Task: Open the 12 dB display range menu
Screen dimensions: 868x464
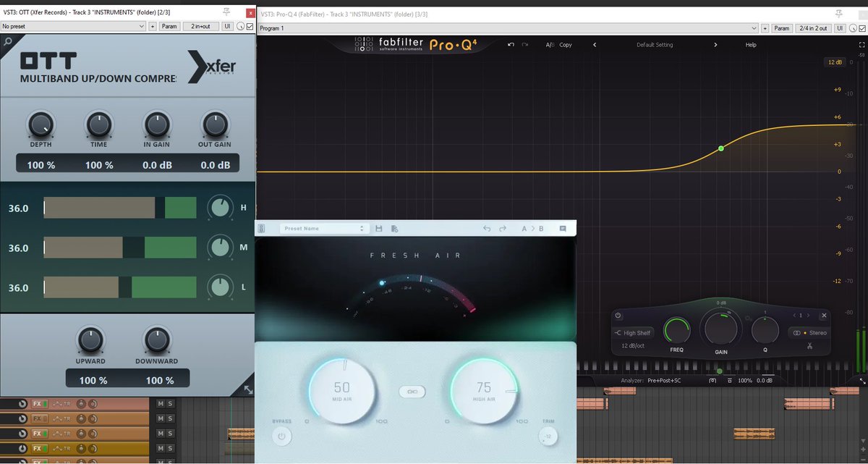Action: [834, 62]
